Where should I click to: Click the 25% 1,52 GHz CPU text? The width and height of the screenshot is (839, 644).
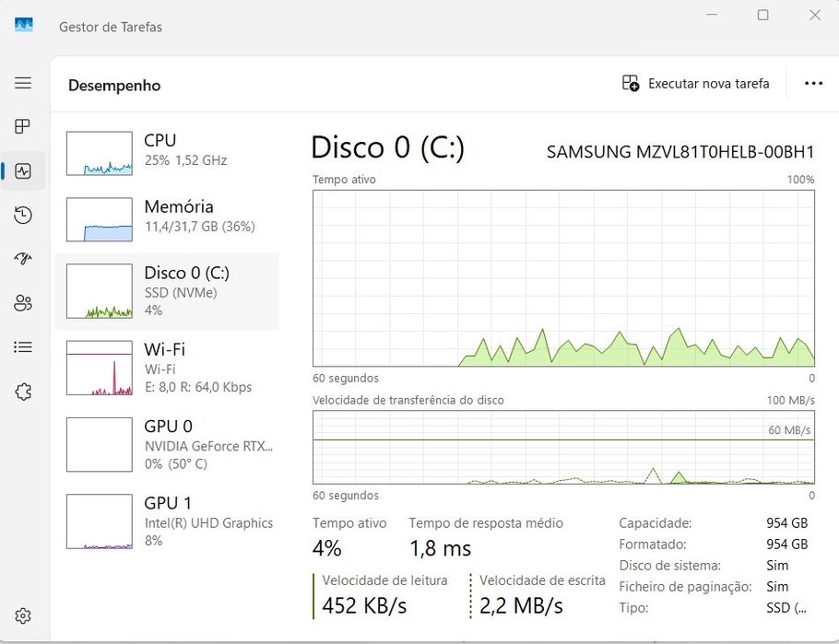(185, 160)
